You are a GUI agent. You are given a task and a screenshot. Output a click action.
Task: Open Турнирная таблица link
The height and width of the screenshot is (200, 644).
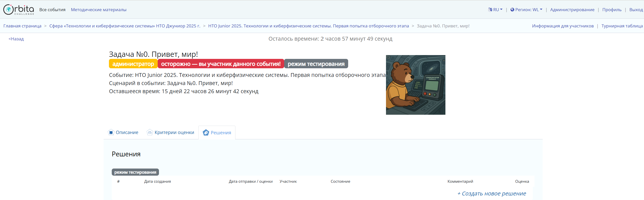point(622,26)
